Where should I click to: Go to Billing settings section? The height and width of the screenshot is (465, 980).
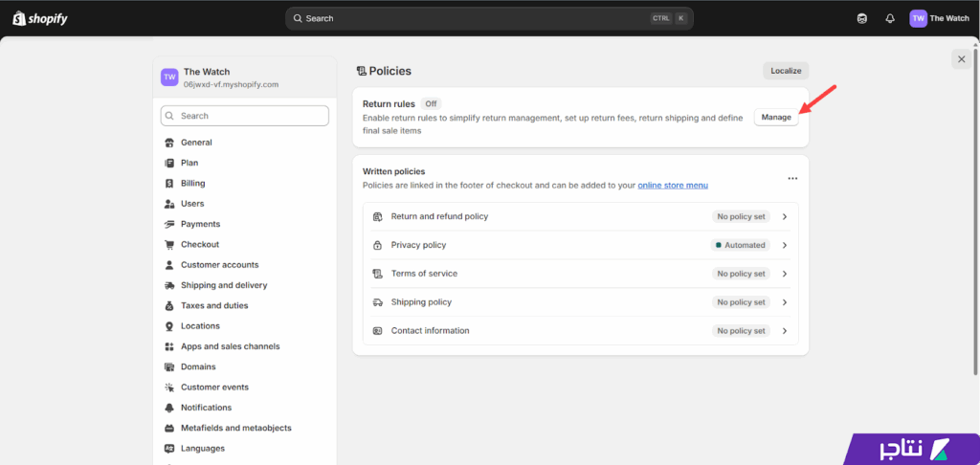point(192,183)
